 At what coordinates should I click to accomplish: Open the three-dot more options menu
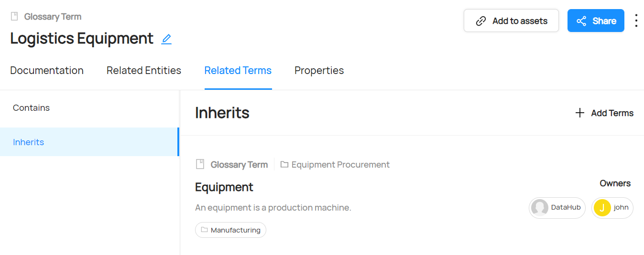[636, 21]
